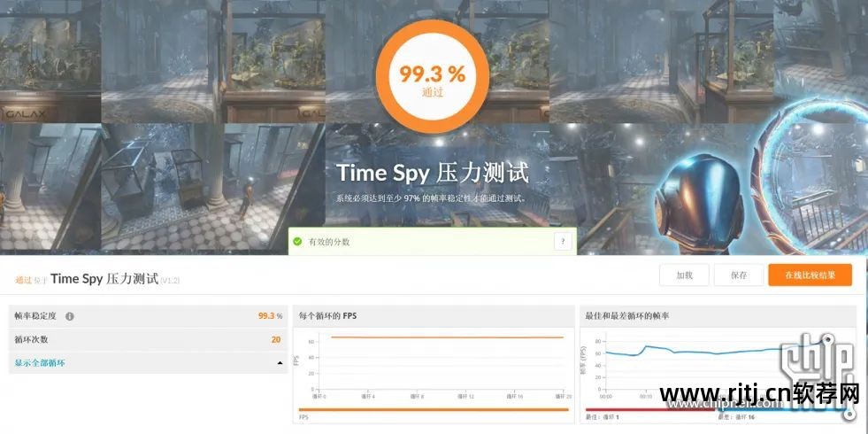Screen dimensions: 868x434
Task: Open the question mark help button
Action: point(563,242)
